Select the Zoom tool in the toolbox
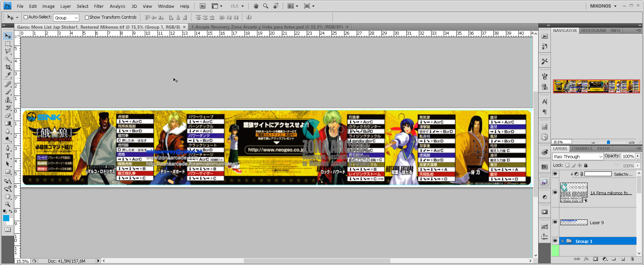The width and height of the screenshot is (644, 265). (8, 204)
